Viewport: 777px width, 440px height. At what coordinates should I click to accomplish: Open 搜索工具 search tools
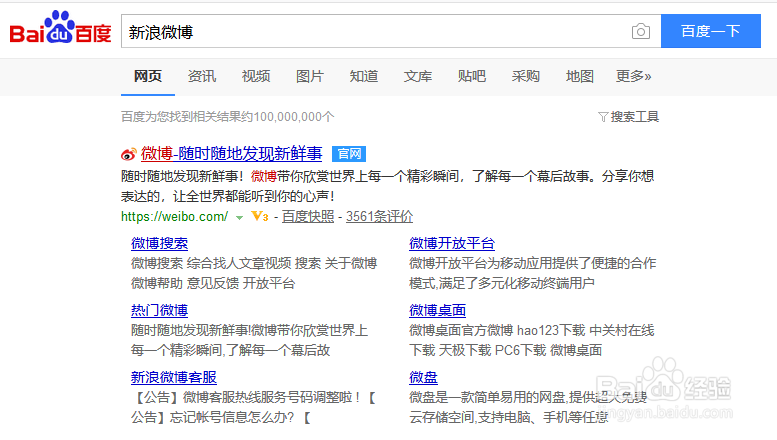point(634,117)
